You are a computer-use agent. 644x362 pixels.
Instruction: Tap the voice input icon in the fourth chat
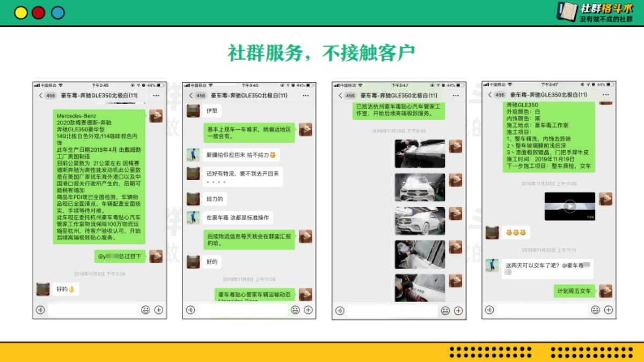click(x=490, y=310)
